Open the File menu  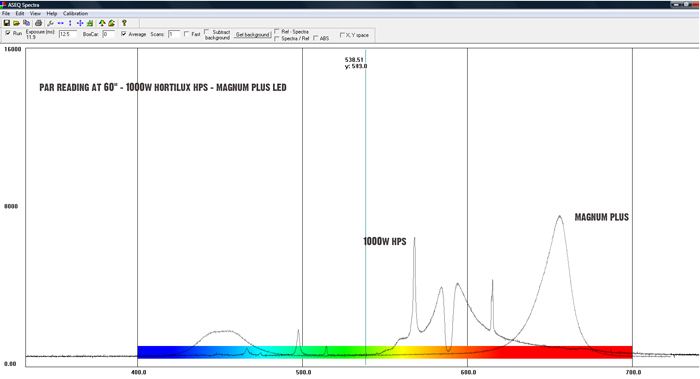point(6,14)
